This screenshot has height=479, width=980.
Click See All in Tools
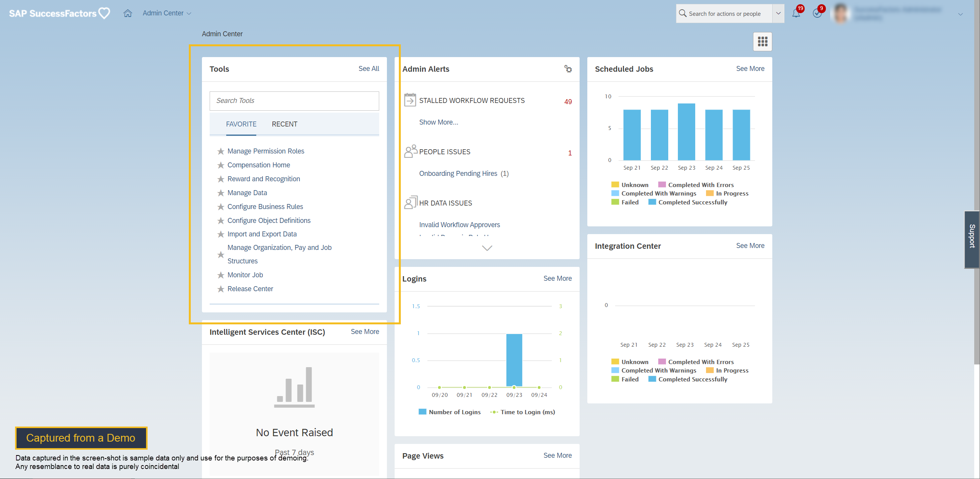point(369,69)
